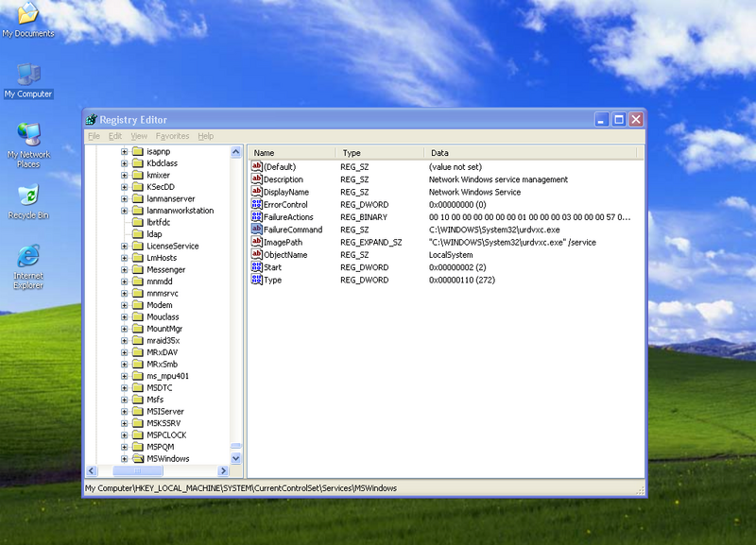Click the lbrtfdc folder icon

(138, 222)
